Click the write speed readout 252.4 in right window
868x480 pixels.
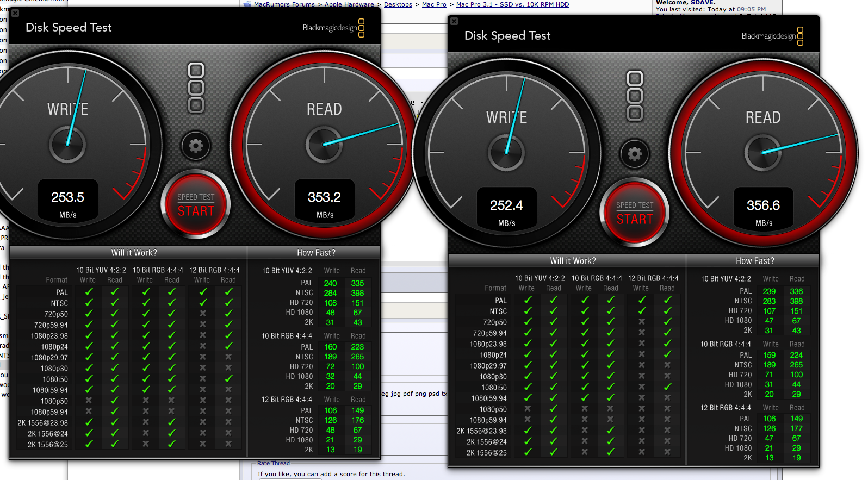(506, 205)
